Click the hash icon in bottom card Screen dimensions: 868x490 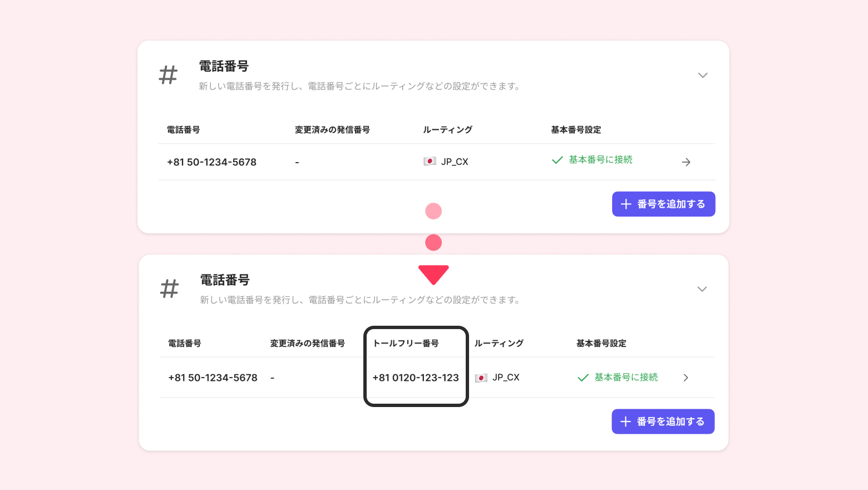pyautogui.click(x=169, y=289)
